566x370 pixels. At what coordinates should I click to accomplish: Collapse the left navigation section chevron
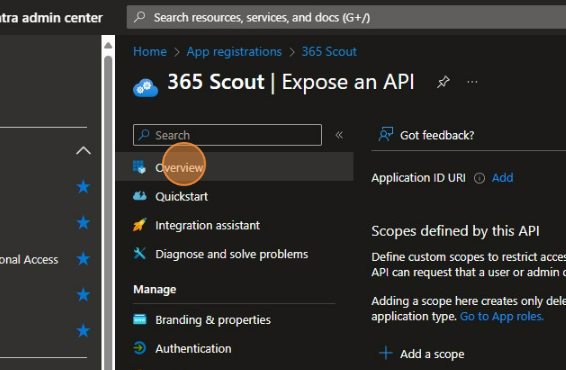coord(83,150)
